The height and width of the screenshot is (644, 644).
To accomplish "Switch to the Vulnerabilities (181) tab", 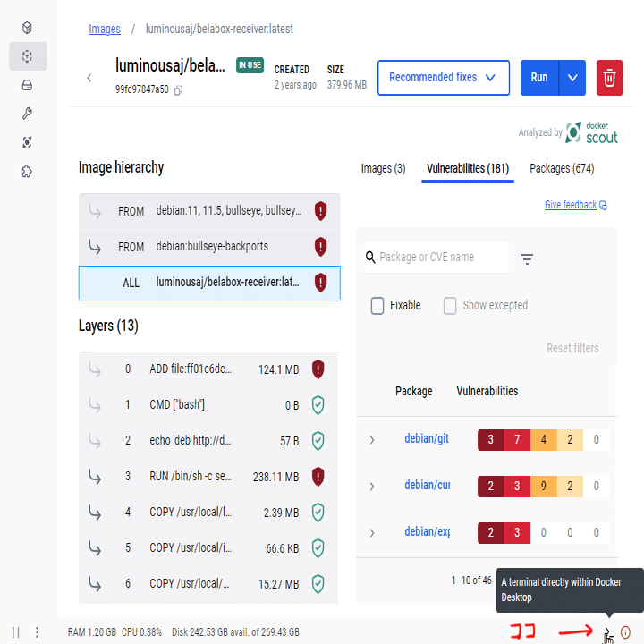I will coord(468,168).
